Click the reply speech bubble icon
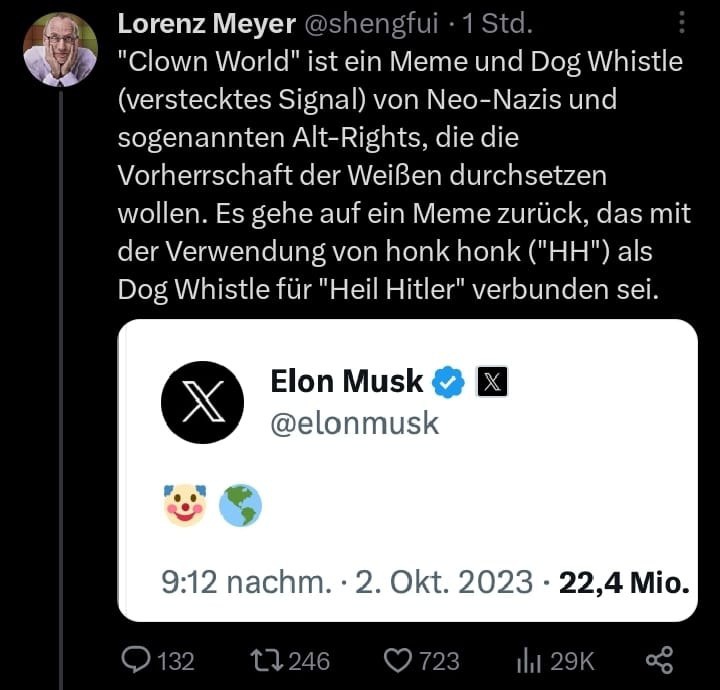Viewport: 720px width, 690px height. coord(136,660)
